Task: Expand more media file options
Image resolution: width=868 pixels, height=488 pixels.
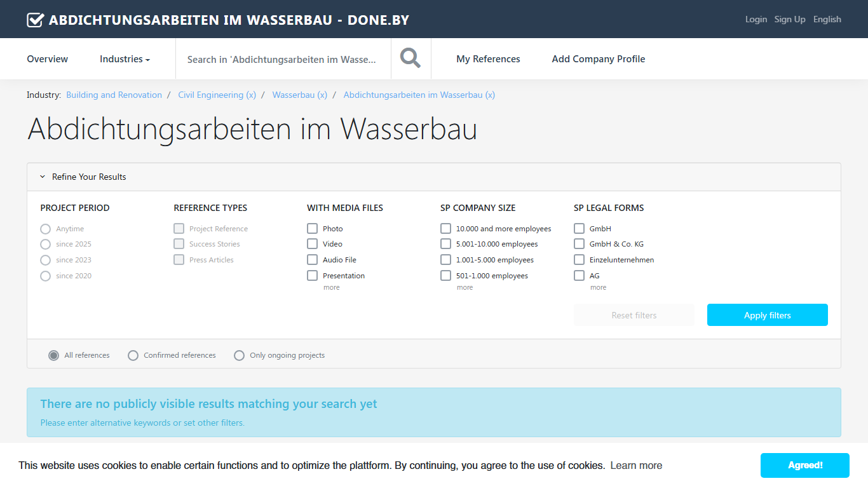Action: [x=332, y=287]
